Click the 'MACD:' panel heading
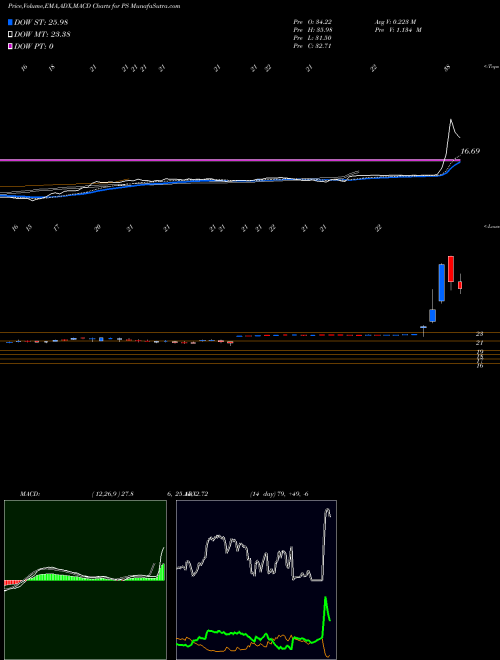500x660 pixels. pyautogui.click(x=29, y=493)
